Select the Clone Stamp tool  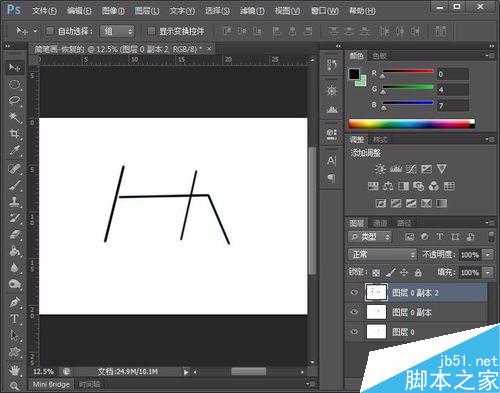[14, 202]
